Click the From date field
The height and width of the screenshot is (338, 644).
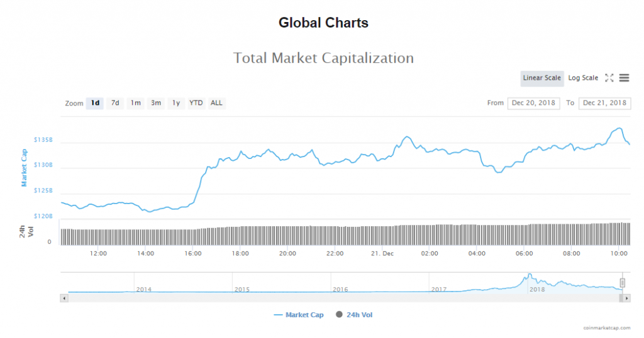pyautogui.click(x=533, y=103)
